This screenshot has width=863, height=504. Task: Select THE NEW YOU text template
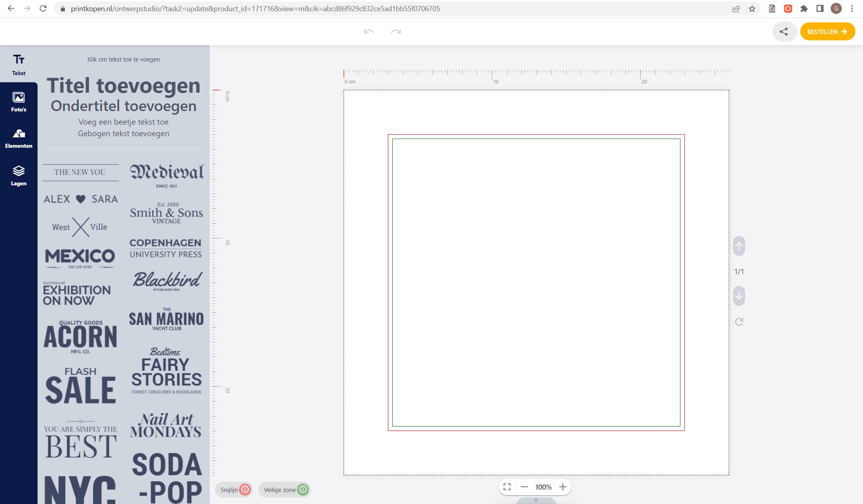[x=80, y=173]
